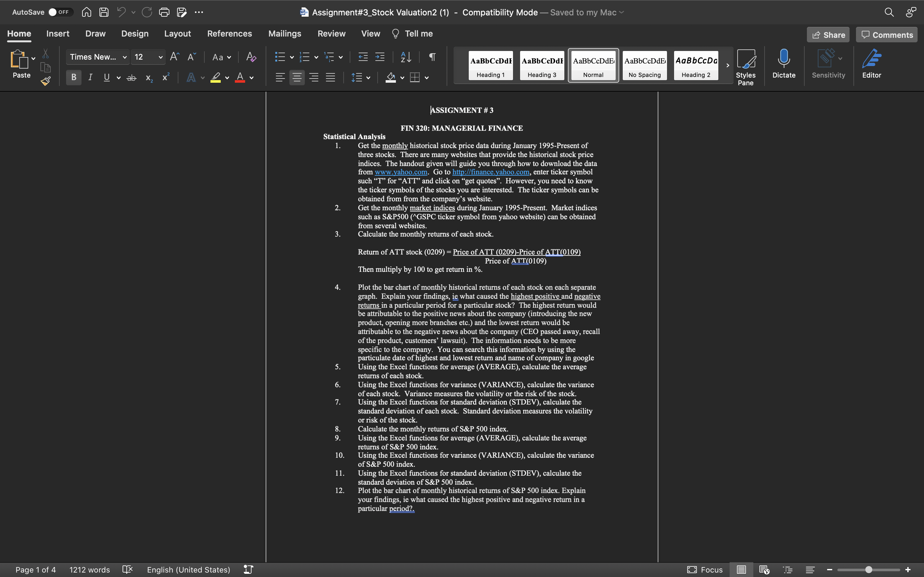Toggle italic formatting

coord(90,77)
